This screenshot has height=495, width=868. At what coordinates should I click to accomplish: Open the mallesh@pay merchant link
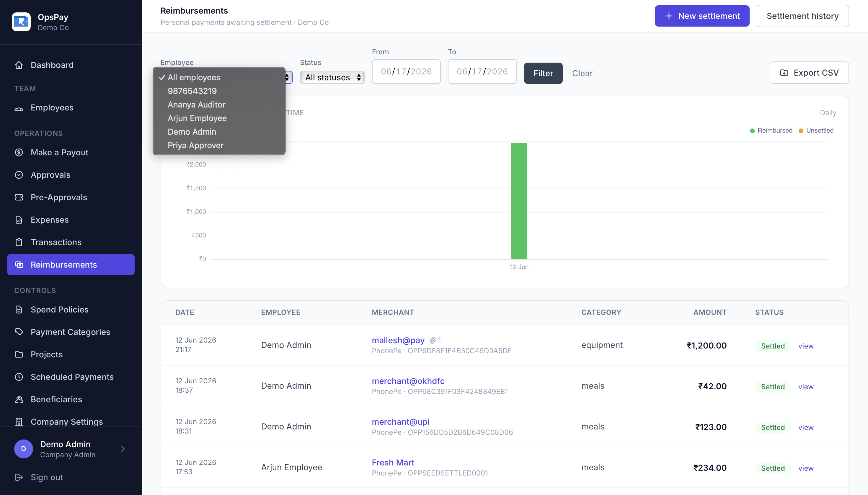coord(398,340)
